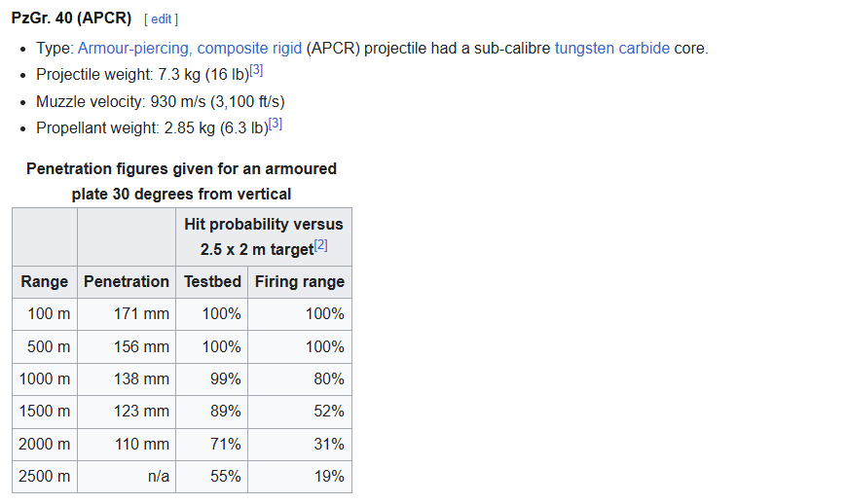Viewport: 848px width, 504px height.
Task: Click the 99% testbed cell
Action: [225, 379]
